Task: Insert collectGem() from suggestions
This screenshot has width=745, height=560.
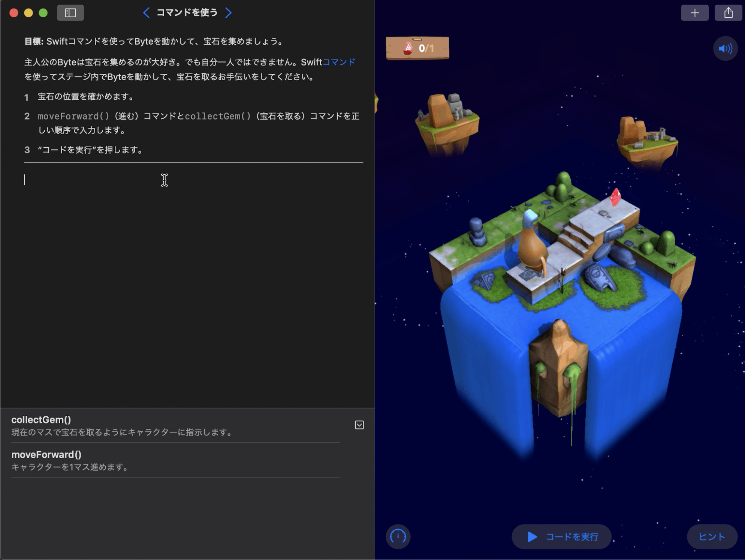Action: coord(175,425)
